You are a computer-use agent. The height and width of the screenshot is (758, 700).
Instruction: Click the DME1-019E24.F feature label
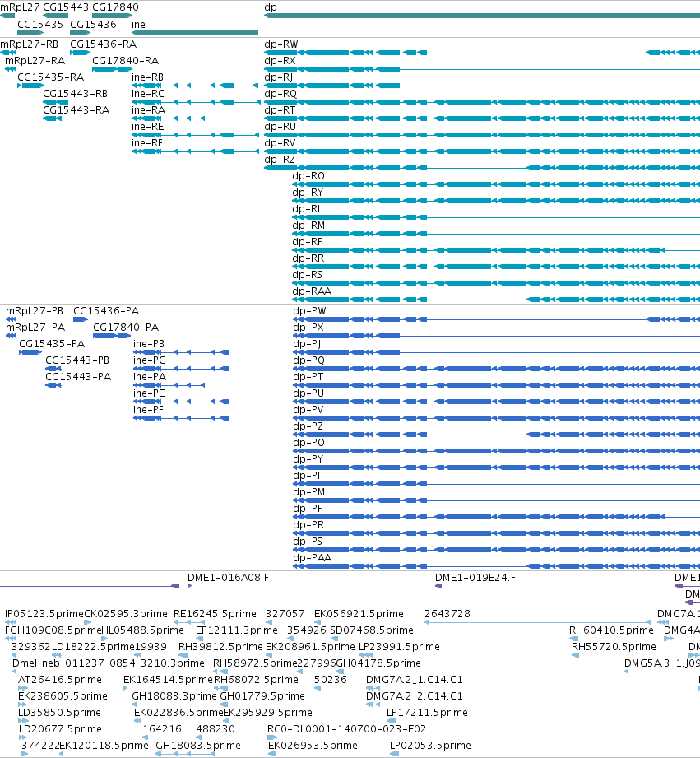pyautogui.click(x=475, y=578)
